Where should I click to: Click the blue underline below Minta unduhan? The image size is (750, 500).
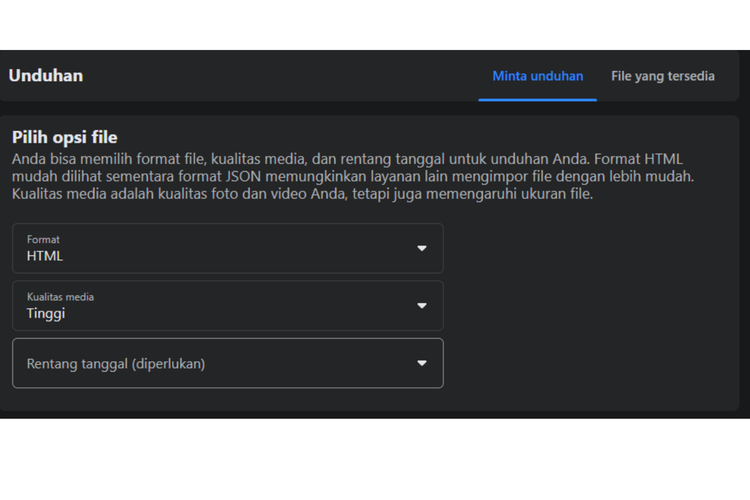537,100
